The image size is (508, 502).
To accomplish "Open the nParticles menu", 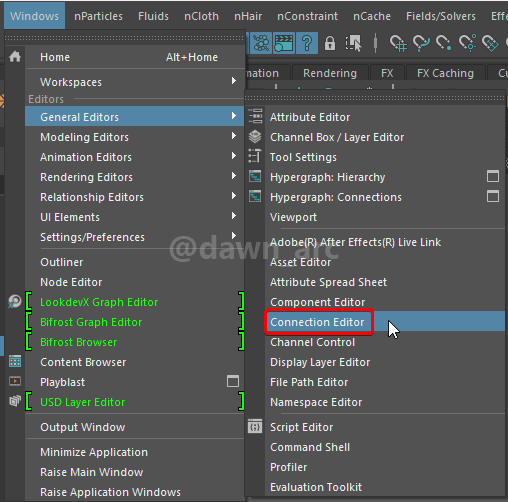I will [x=98, y=16].
